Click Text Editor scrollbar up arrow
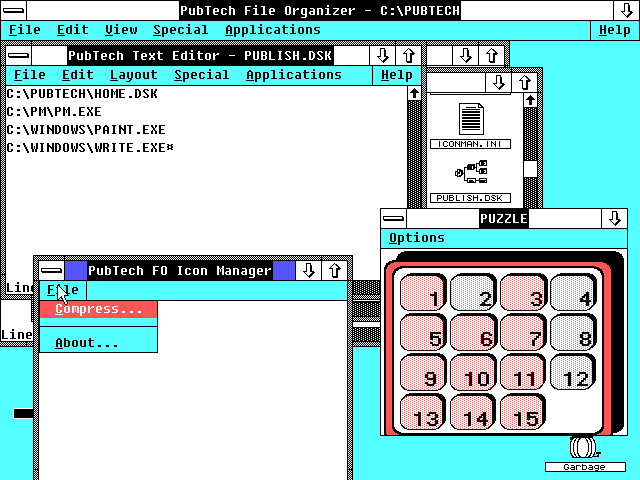Screen dimensions: 640x480 coord(414,93)
